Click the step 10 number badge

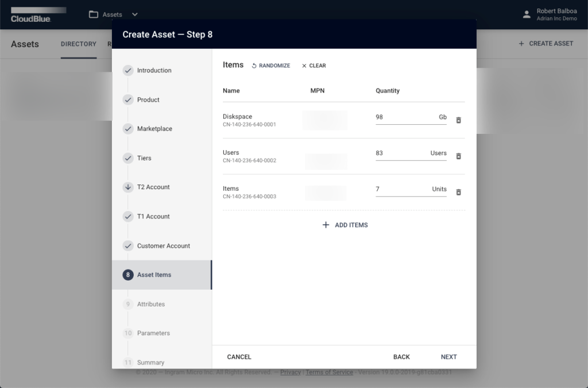pos(128,333)
